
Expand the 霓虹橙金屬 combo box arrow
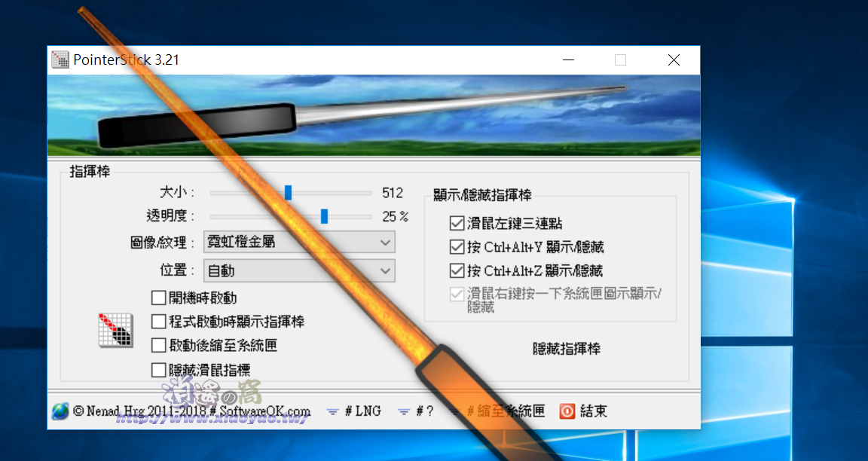387,242
